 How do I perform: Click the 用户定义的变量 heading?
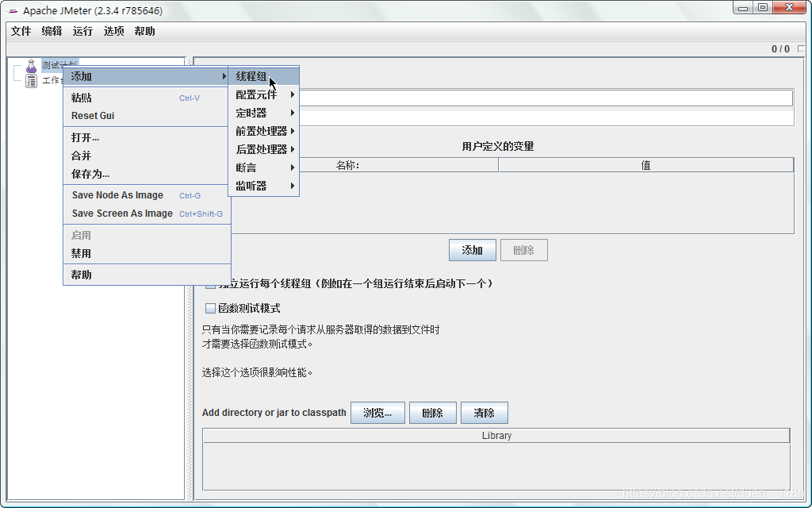pyautogui.click(x=498, y=146)
